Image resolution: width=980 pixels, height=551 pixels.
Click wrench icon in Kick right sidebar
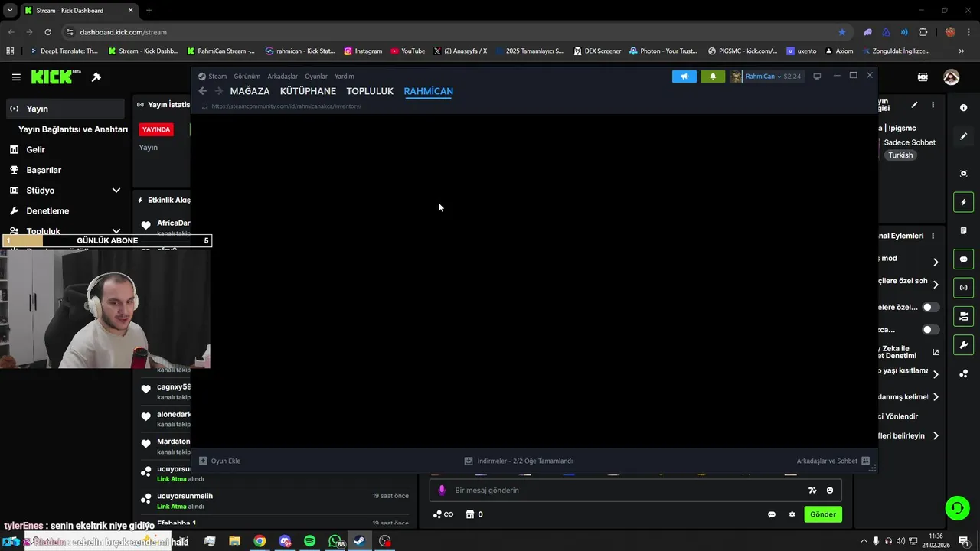pyautogui.click(x=963, y=345)
